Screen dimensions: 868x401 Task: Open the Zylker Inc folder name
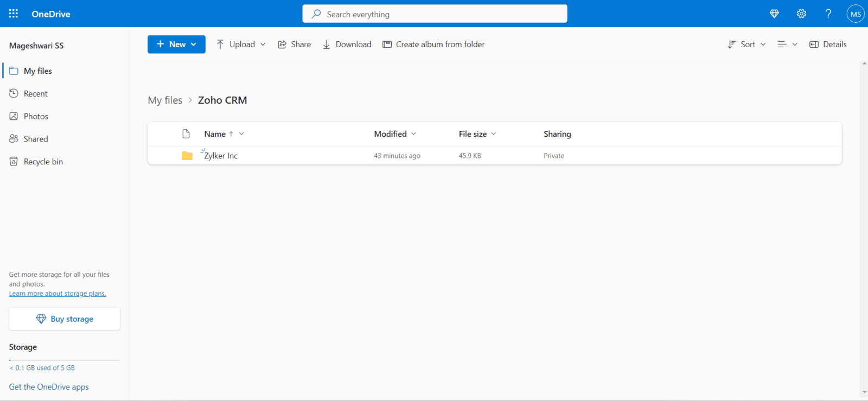(x=221, y=156)
